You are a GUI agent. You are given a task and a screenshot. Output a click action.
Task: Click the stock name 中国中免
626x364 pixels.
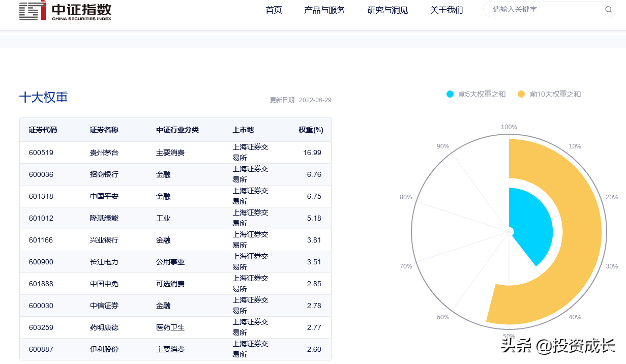(x=104, y=284)
